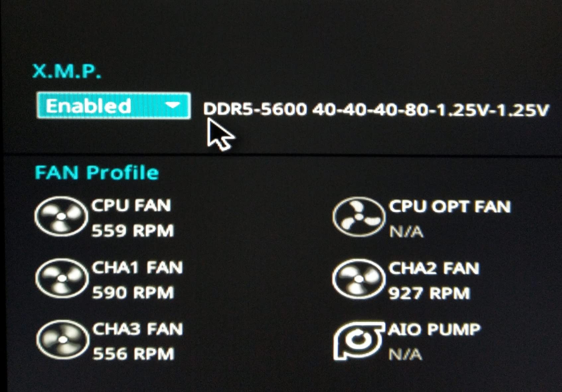
Task: Select the CHA3 FAN icon
Action: 62,340
